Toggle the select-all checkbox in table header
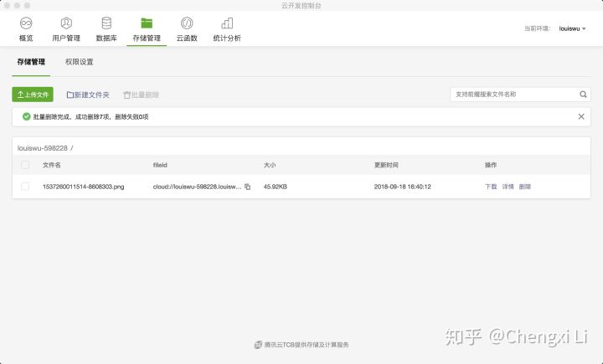The height and width of the screenshot is (364, 603). [x=25, y=165]
